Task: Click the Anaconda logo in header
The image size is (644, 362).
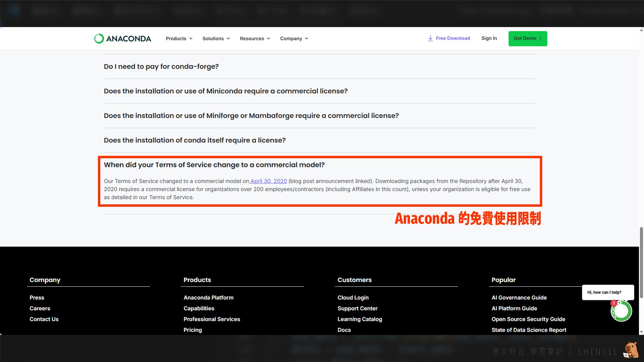Action: point(123,38)
